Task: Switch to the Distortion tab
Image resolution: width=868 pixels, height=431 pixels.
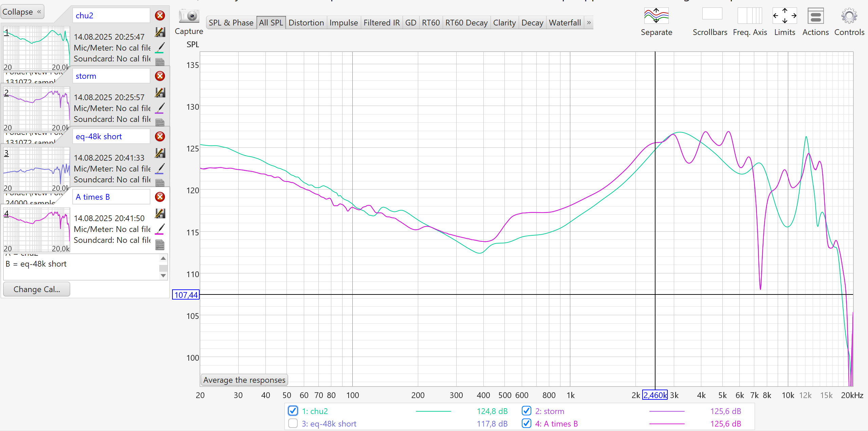Action: coord(306,23)
